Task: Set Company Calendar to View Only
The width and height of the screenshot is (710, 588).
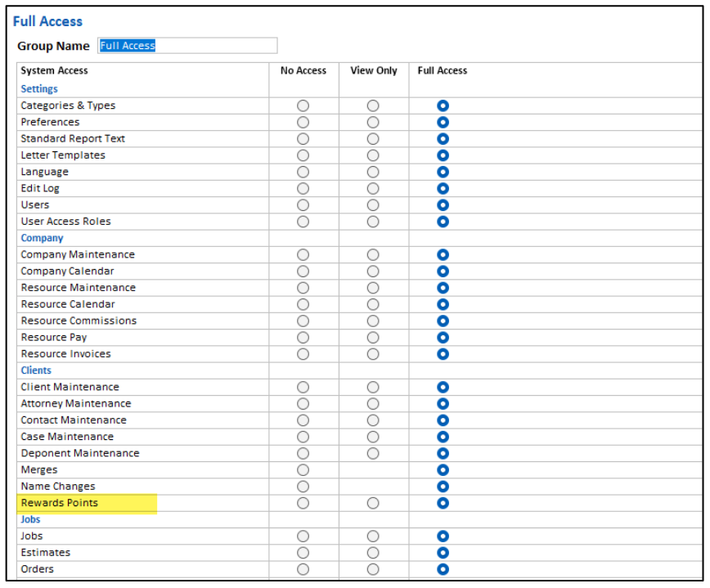Action: coord(373,272)
